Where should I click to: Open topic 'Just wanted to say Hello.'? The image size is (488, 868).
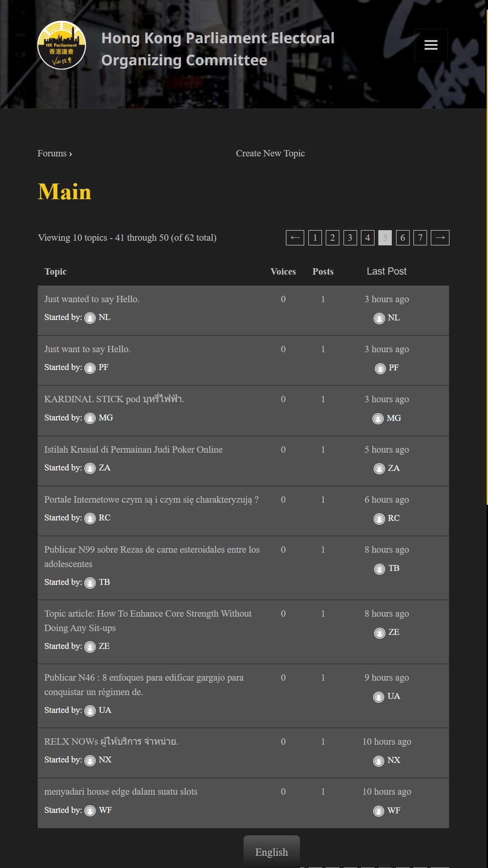(x=92, y=299)
